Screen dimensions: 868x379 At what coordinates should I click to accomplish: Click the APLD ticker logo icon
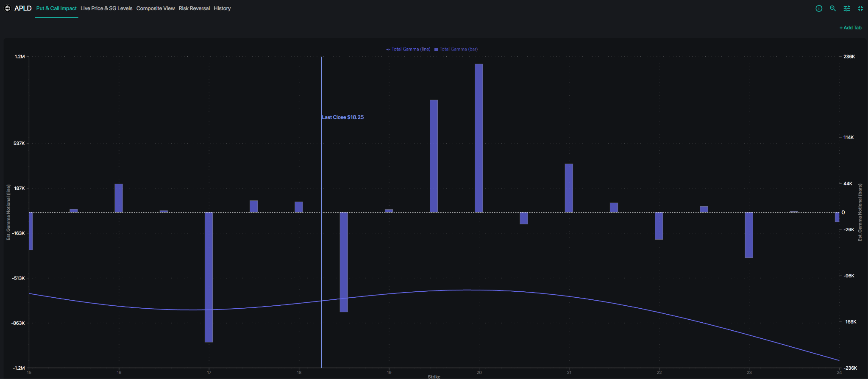[x=7, y=8]
